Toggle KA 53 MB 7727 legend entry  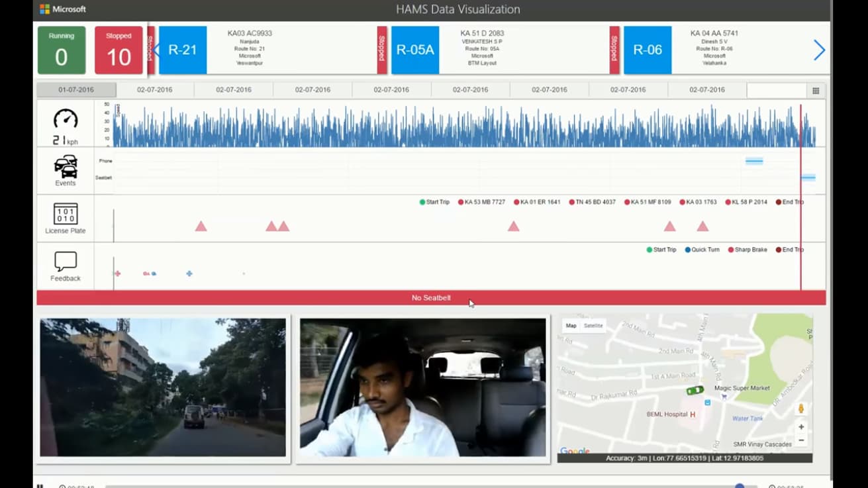[481, 202]
